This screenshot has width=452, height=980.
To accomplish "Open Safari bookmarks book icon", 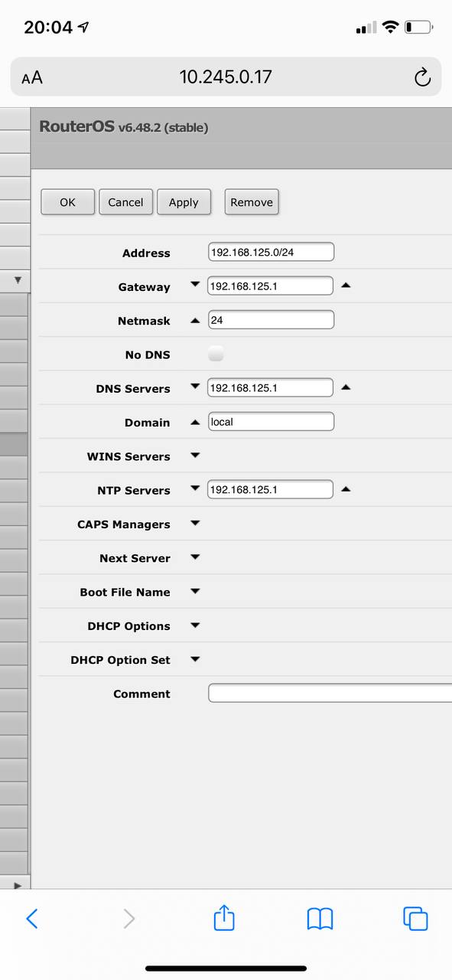I will click(320, 919).
